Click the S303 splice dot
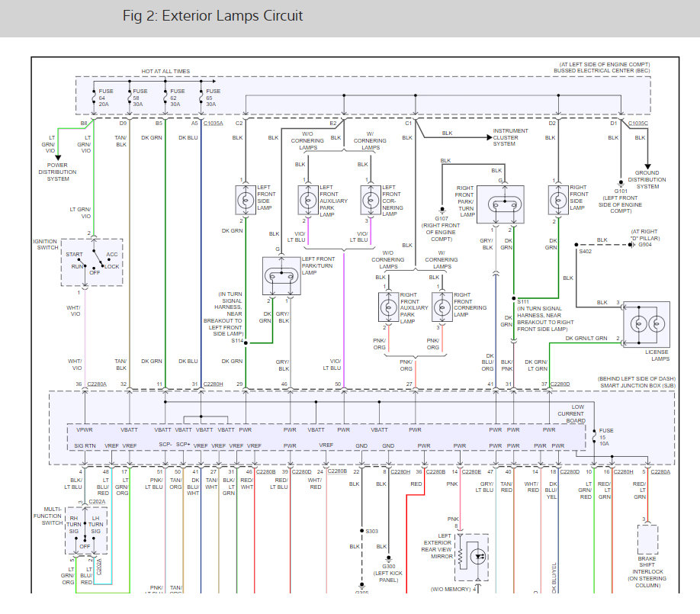The width and height of the screenshot is (700, 614). [361, 531]
